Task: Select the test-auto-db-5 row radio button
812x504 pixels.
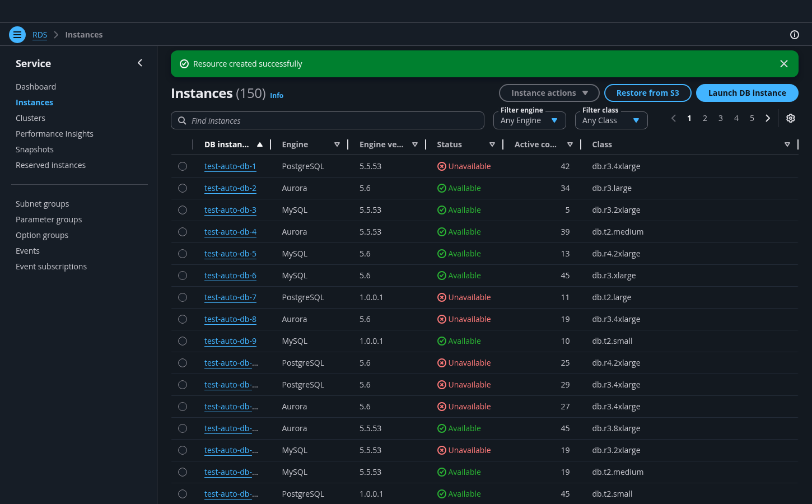Action: click(x=183, y=254)
